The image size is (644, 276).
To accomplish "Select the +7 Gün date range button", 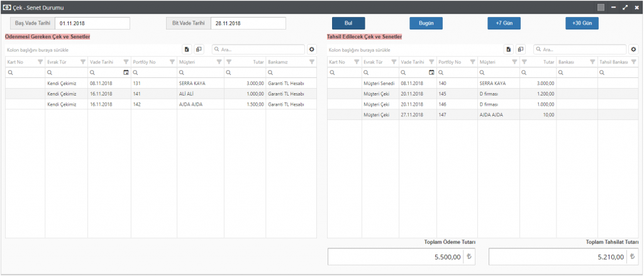I will click(x=504, y=23).
